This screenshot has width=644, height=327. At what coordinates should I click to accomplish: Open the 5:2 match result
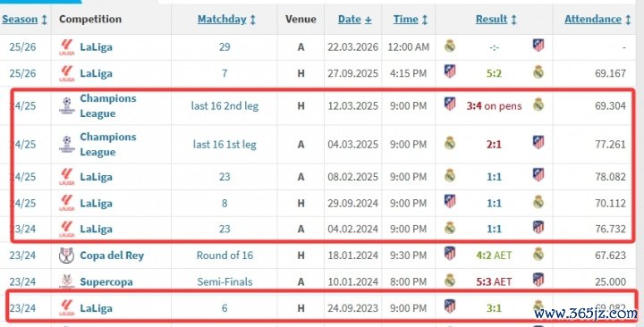494,73
